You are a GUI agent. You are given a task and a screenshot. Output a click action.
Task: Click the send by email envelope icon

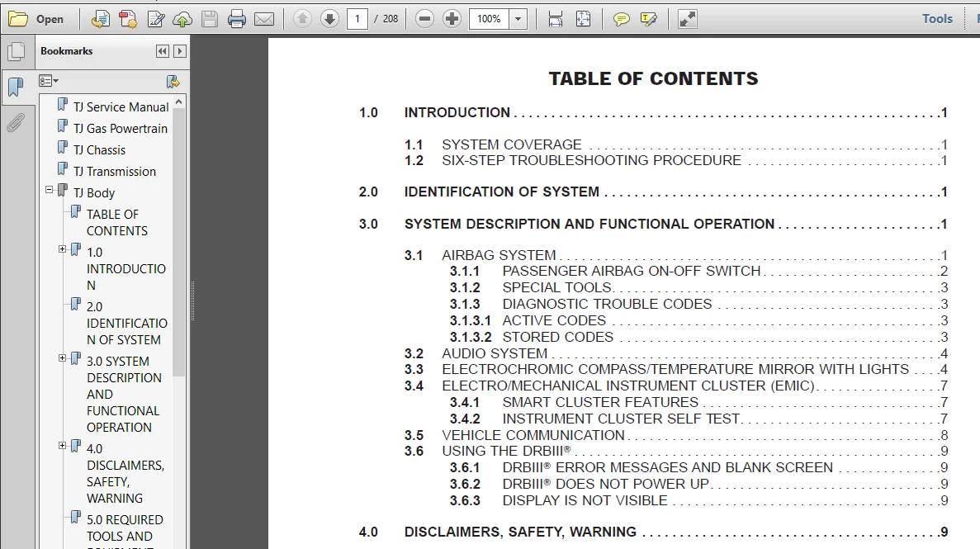263,19
